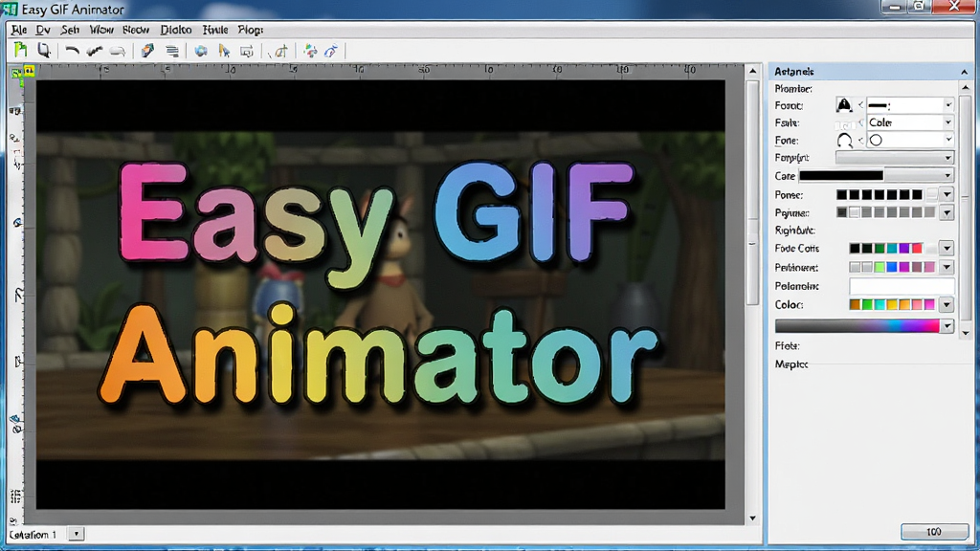The width and height of the screenshot is (980, 551).
Task: Click the canvas vertical scrollbar up arrow
Action: (752, 71)
